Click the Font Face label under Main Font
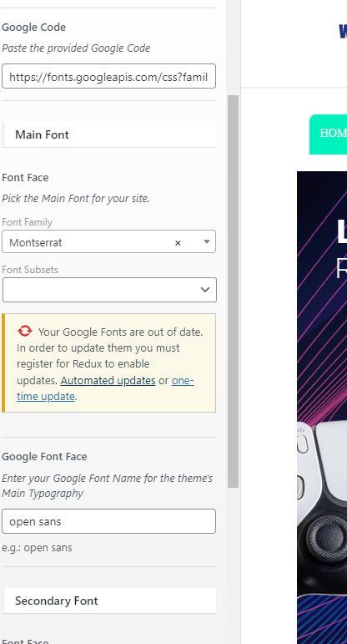This screenshot has width=347, height=644. [x=25, y=177]
